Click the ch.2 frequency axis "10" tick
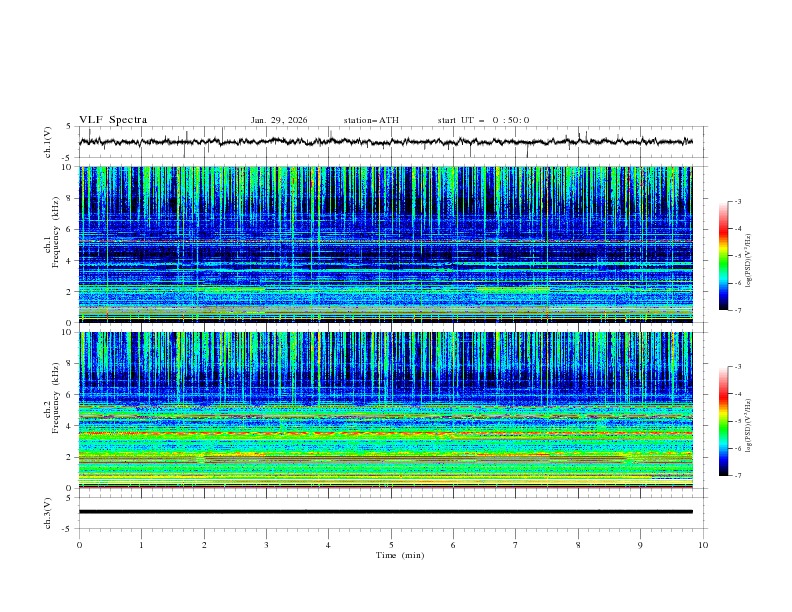 click(x=69, y=332)
